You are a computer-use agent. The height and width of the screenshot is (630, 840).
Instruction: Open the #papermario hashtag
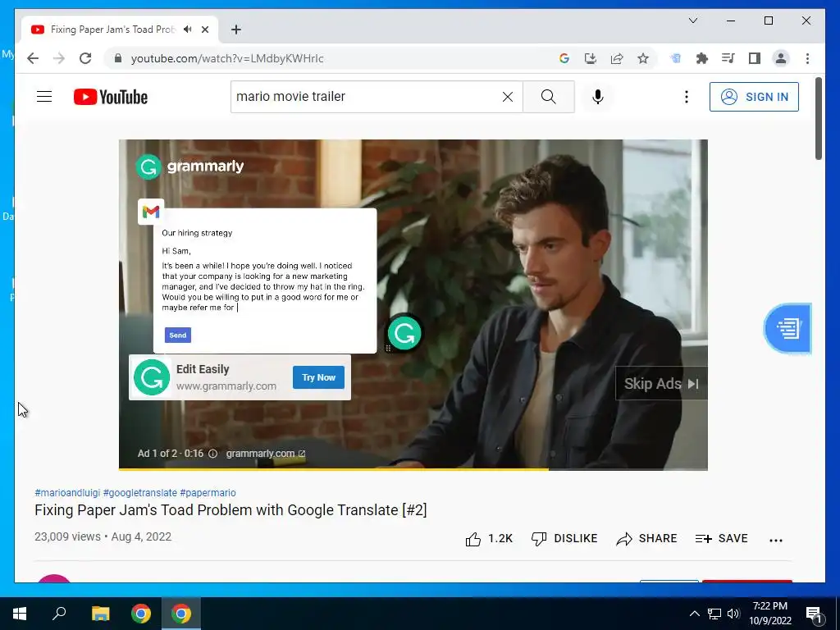pos(208,492)
